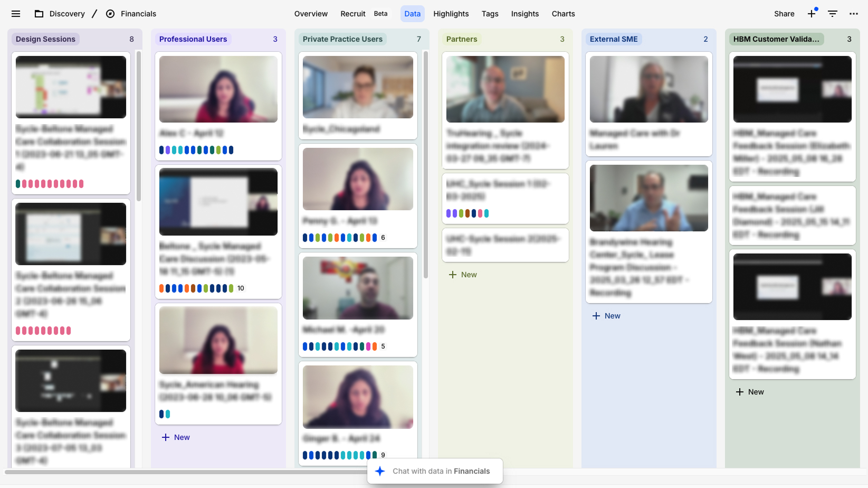Add New item under External SME

pyautogui.click(x=606, y=316)
